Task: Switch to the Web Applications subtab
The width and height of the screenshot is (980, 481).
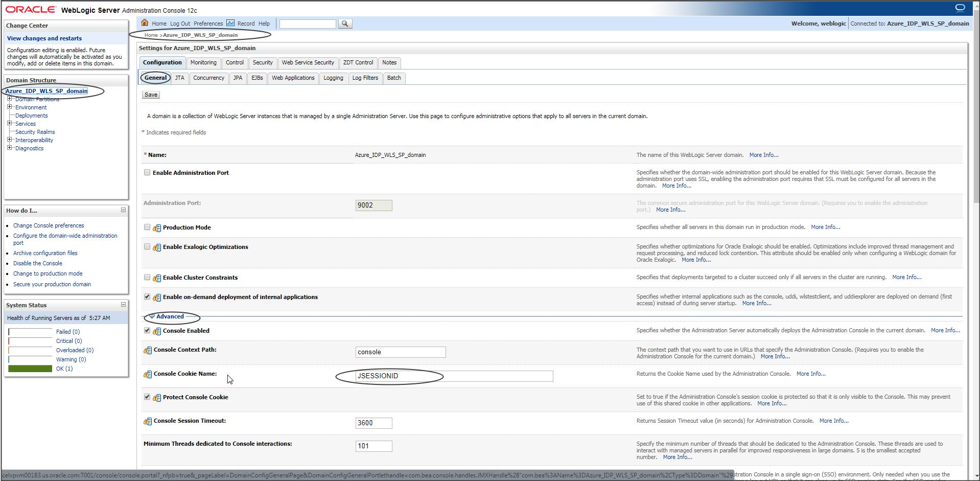Action: [293, 78]
